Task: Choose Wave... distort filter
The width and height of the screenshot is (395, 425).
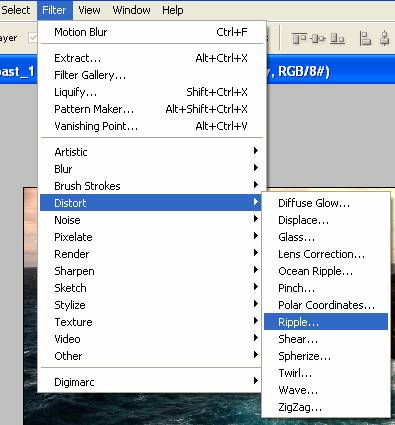Action: pos(326,390)
